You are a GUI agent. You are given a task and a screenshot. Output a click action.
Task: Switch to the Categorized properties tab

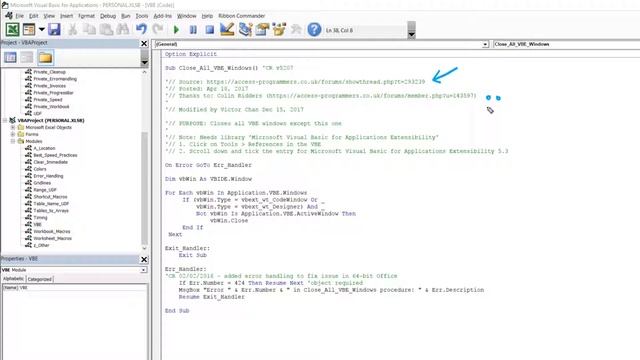click(x=40, y=279)
